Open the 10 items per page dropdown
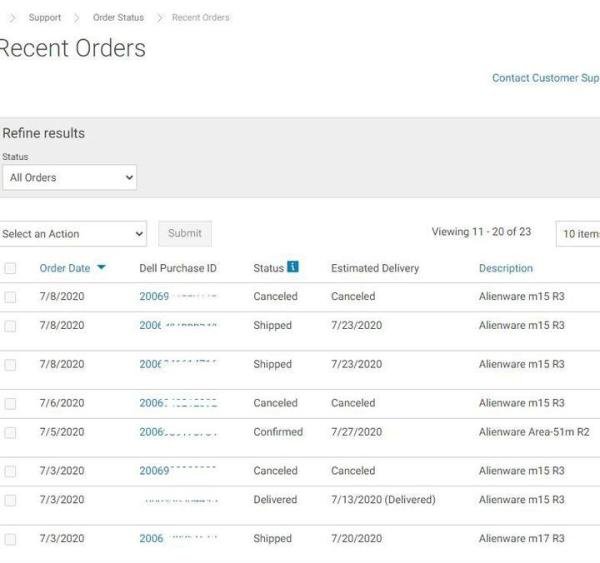 click(x=578, y=234)
